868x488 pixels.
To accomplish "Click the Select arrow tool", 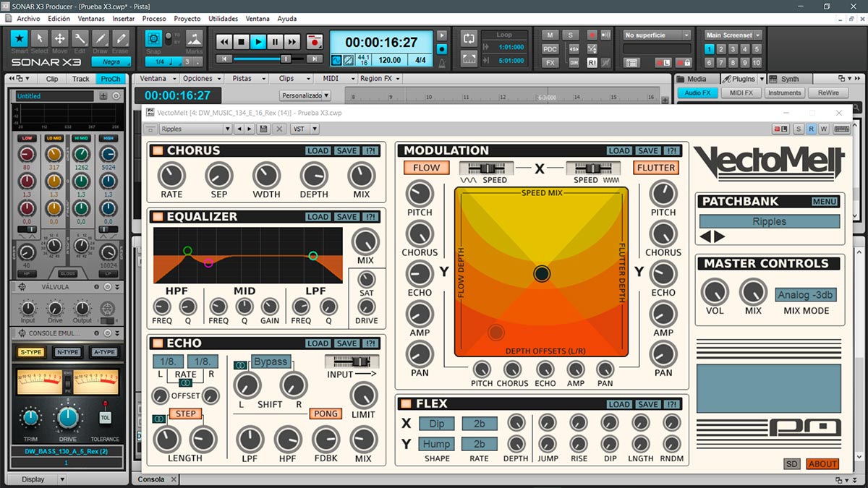I will pyautogui.click(x=40, y=38).
